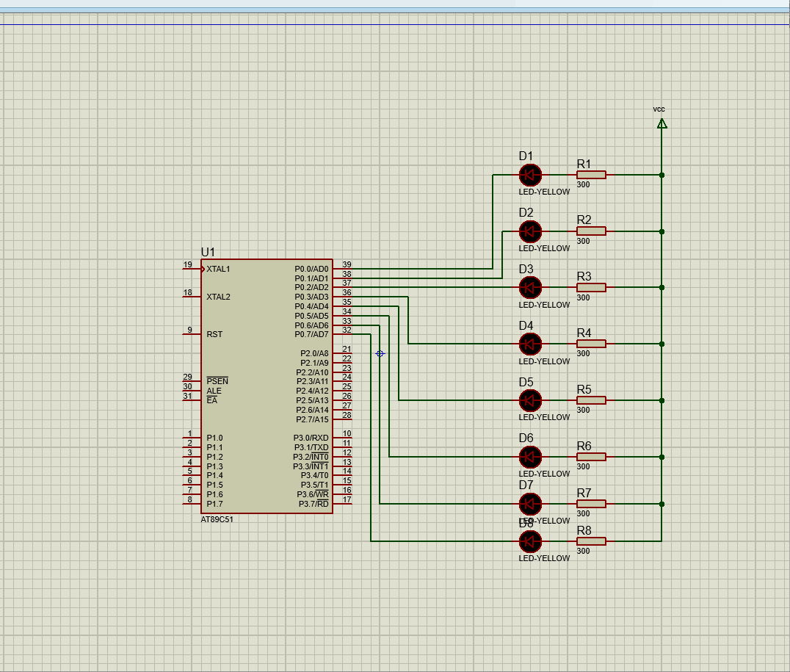Click the P3.2/INT0 pin label
The height and width of the screenshot is (672, 790).
point(311,458)
